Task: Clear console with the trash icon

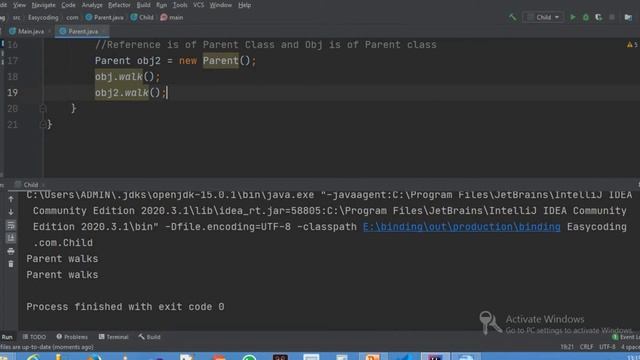Action: [11, 264]
